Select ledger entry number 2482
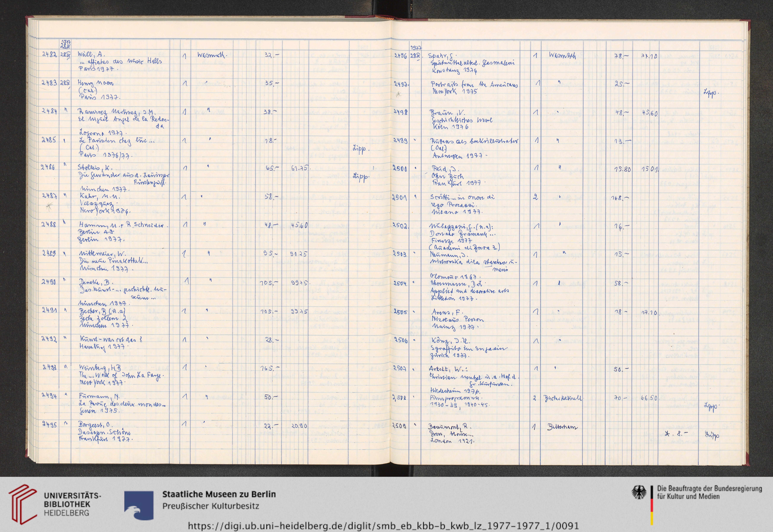The image size is (773, 532). (x=49, y=54)
